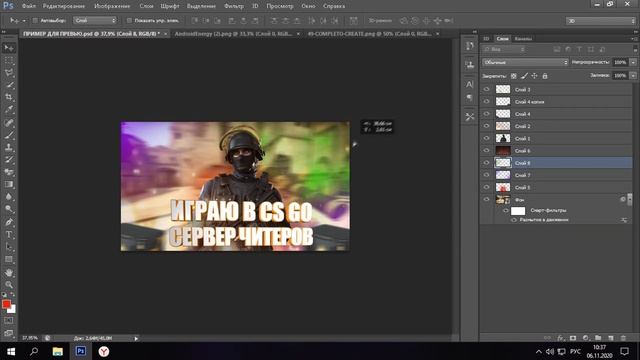Toggle the Показать упр. элем. checkbox
This screenshot has width=640, height=360.
[129, 20]
